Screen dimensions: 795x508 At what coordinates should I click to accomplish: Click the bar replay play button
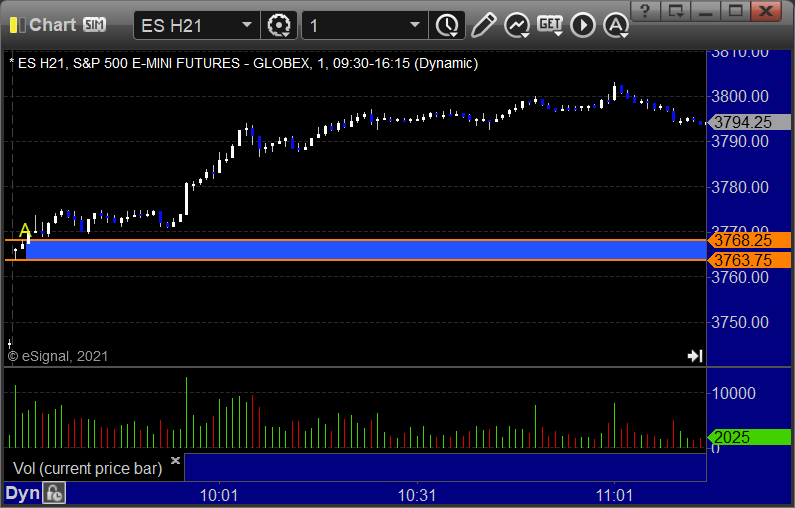pos(583,25)
